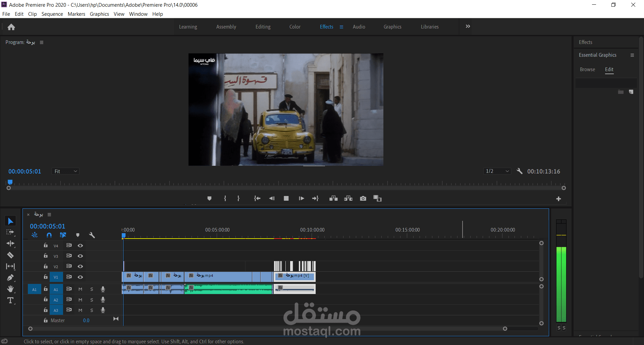Viewport: 644px width, 345px height.
Task: Open the Fit zoom level dropdown
Action: (65, 171)
